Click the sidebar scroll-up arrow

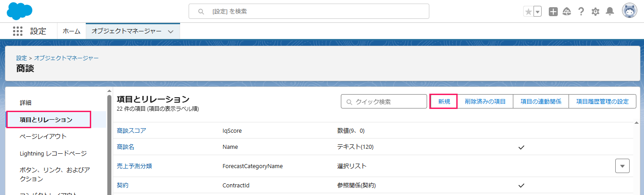pyautogui.click(x=109, y=91)
